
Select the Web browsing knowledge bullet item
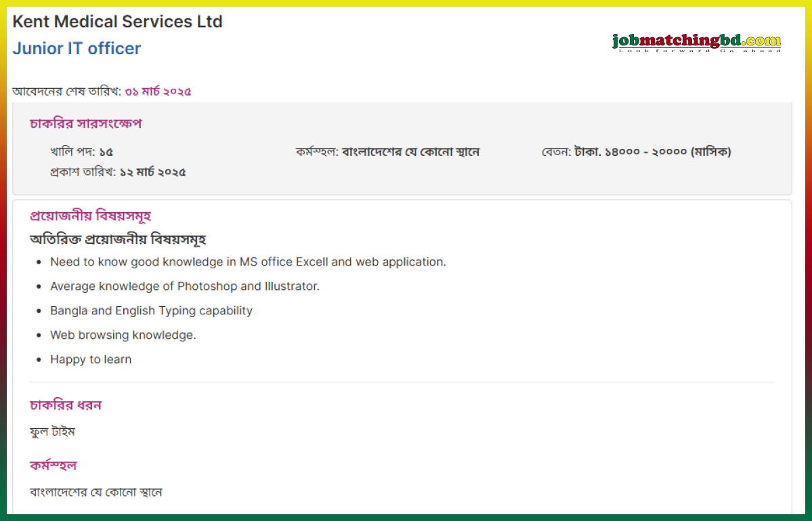point(123,335)
